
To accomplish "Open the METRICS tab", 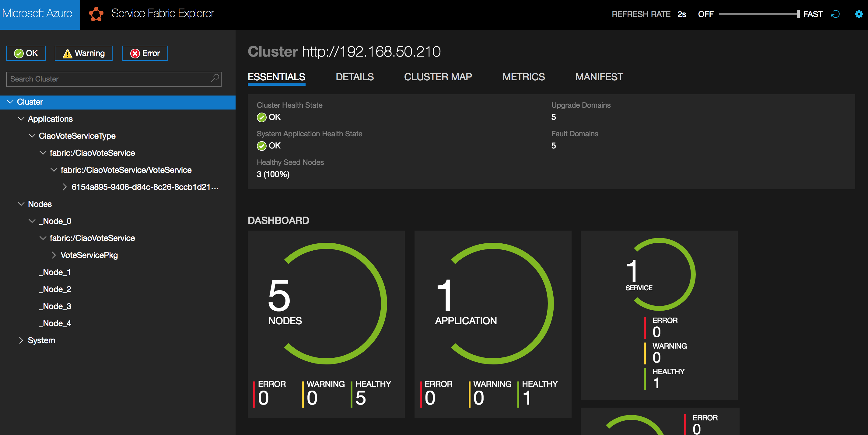I will (523, 77).
